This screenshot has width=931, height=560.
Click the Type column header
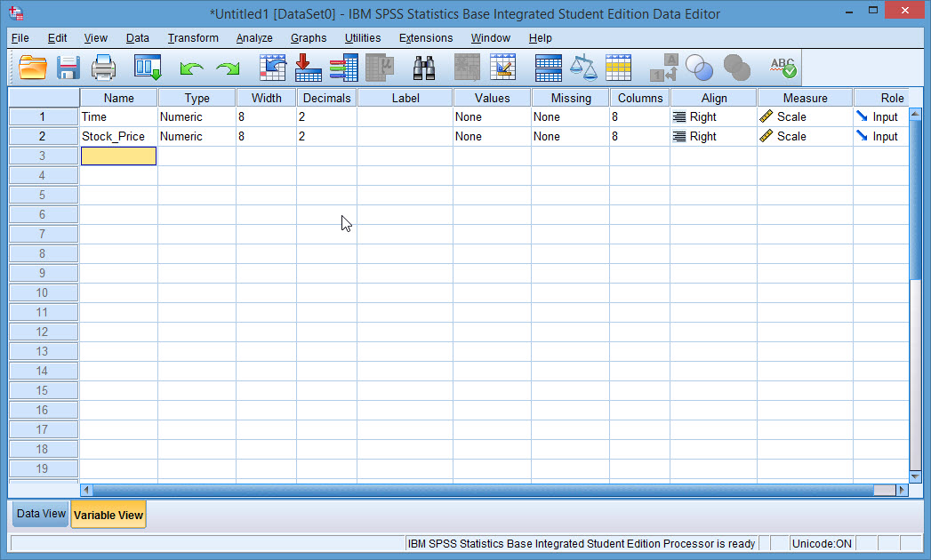click(197, 98)
